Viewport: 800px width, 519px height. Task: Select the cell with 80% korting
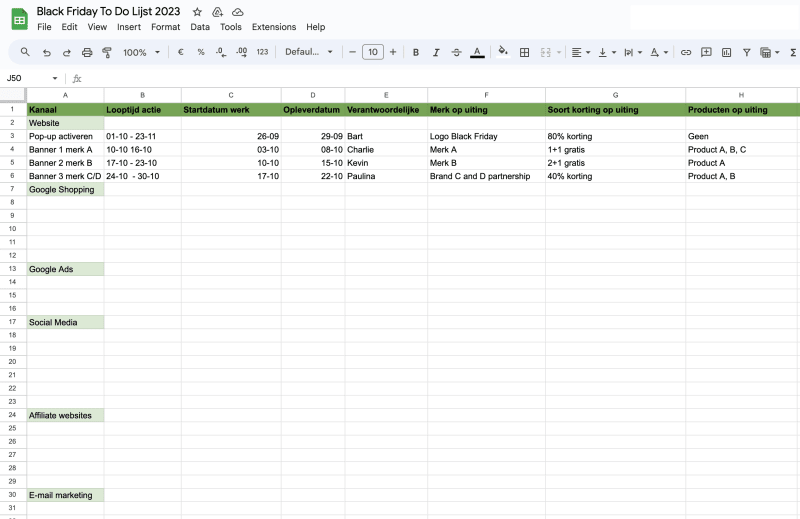pyautogui.click(x=615, y=136)
